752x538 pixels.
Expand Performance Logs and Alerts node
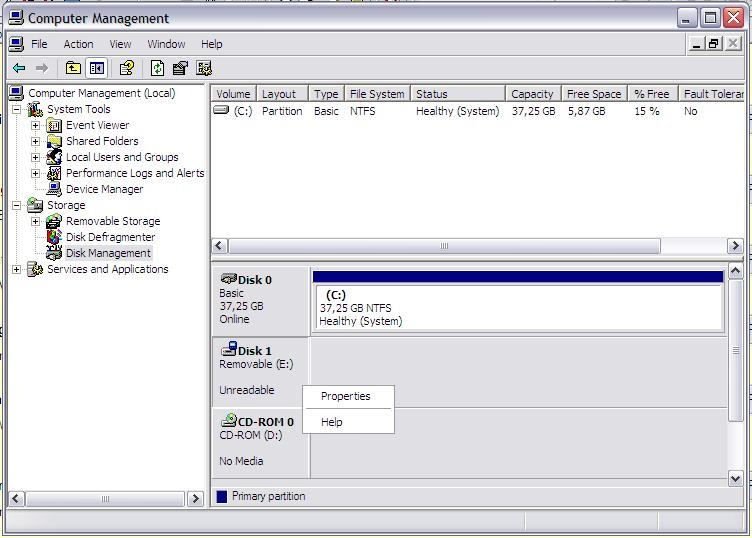click(x=35, y=173)
